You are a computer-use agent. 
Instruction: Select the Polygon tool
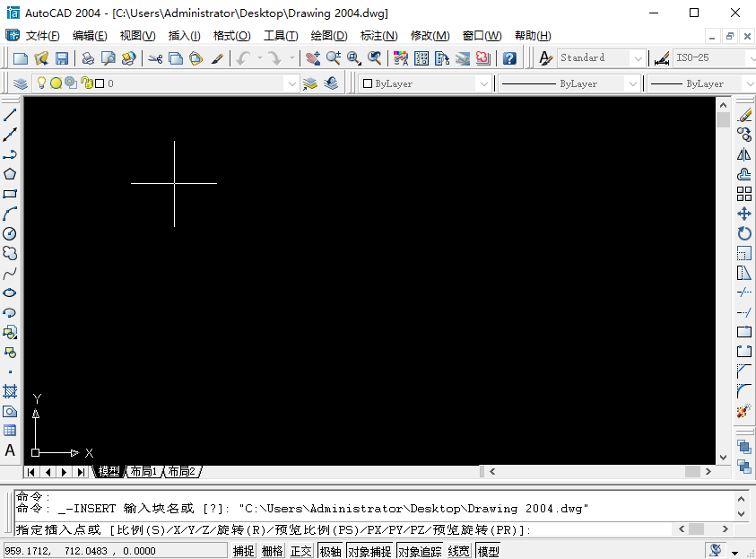tap(10, 174)
